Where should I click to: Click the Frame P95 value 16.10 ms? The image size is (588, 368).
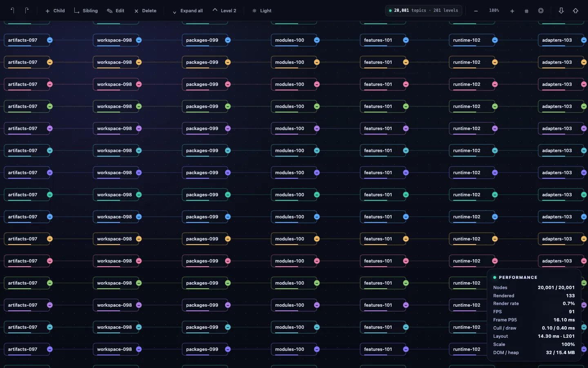click(x=564, y=320)
